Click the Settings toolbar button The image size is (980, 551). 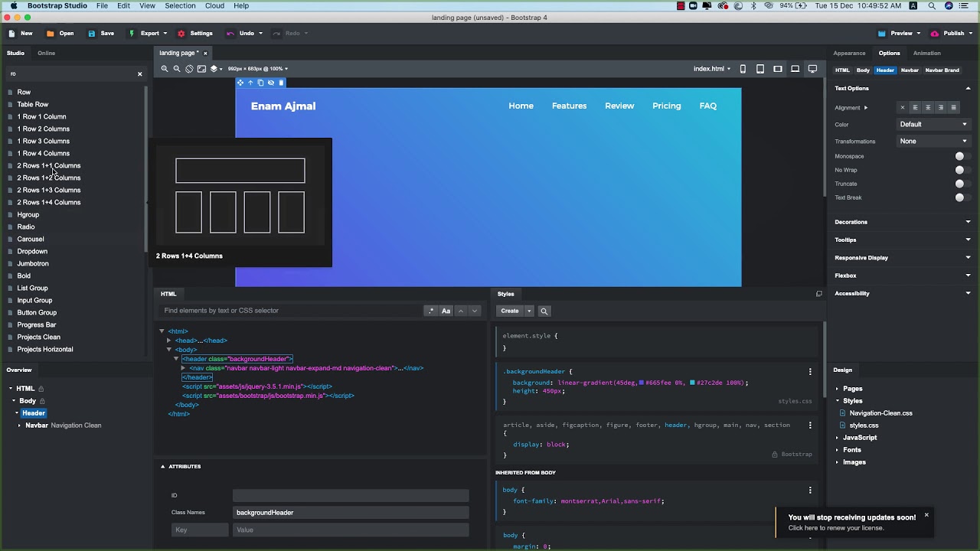tap(195, 34)
